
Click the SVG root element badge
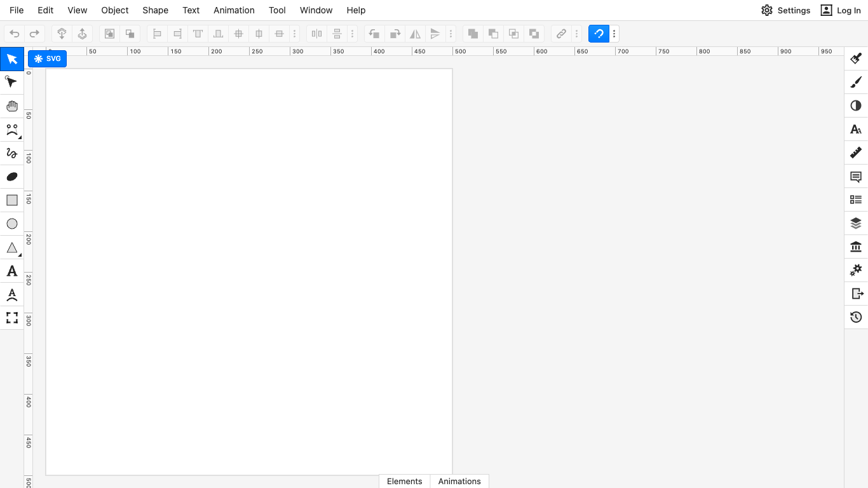point(48,58)
